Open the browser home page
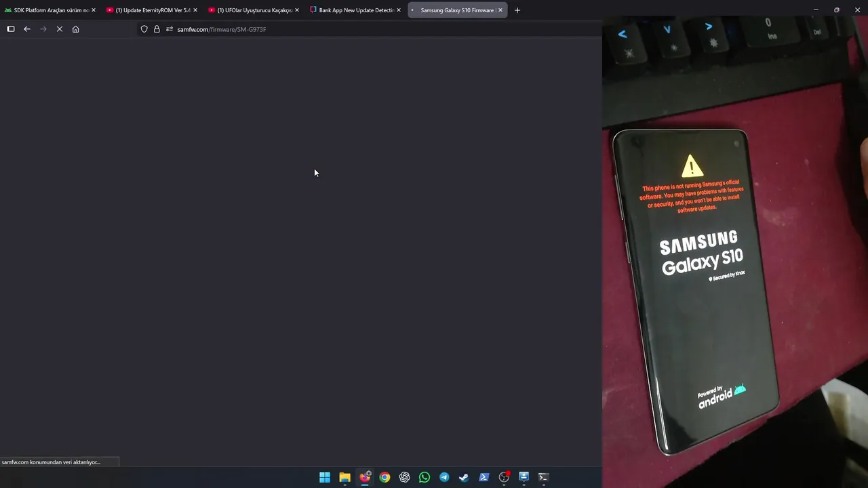Screen dimensions: 868x488 click(x=75, y=29)
